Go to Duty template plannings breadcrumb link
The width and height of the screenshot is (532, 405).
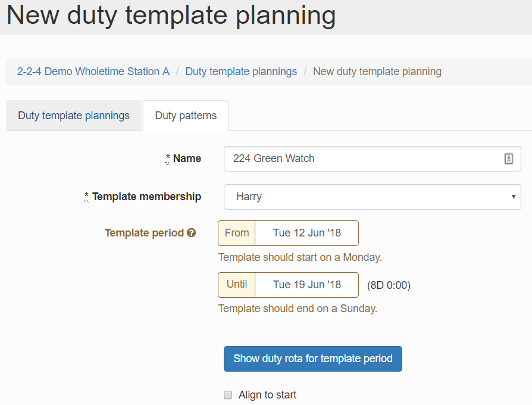(241, 71)
